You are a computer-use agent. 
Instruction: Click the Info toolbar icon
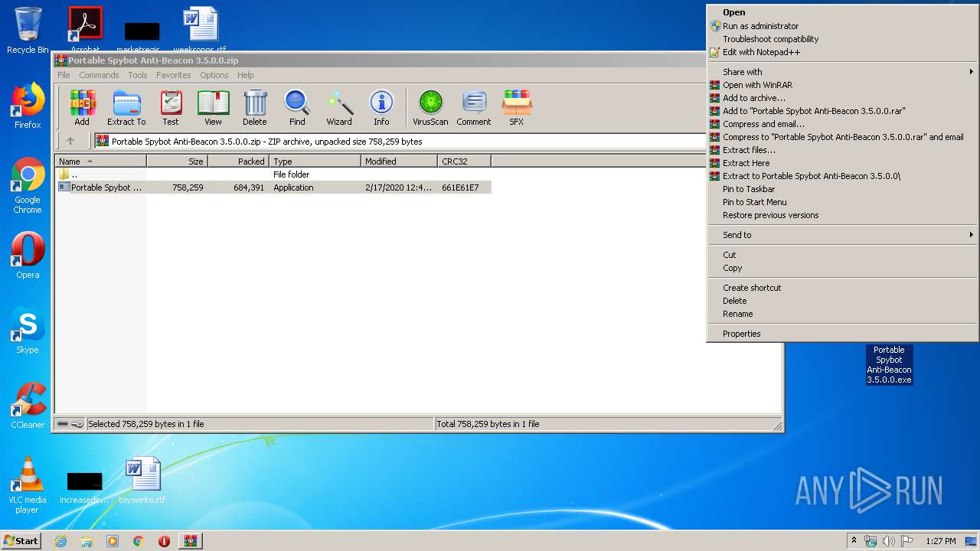tap(381, 108)
